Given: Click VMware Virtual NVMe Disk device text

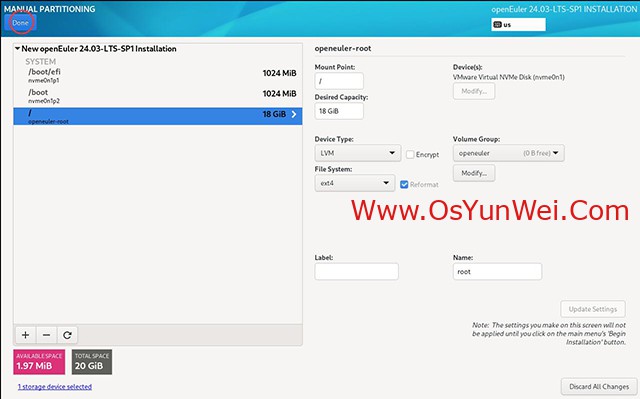Looking at the screenshot, I should pyautogui.click(x=509, y=77).
